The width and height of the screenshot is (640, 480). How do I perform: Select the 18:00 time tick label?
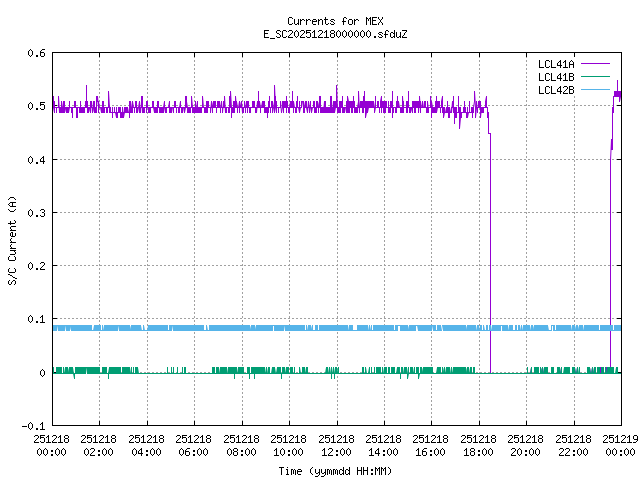(479, 445)
